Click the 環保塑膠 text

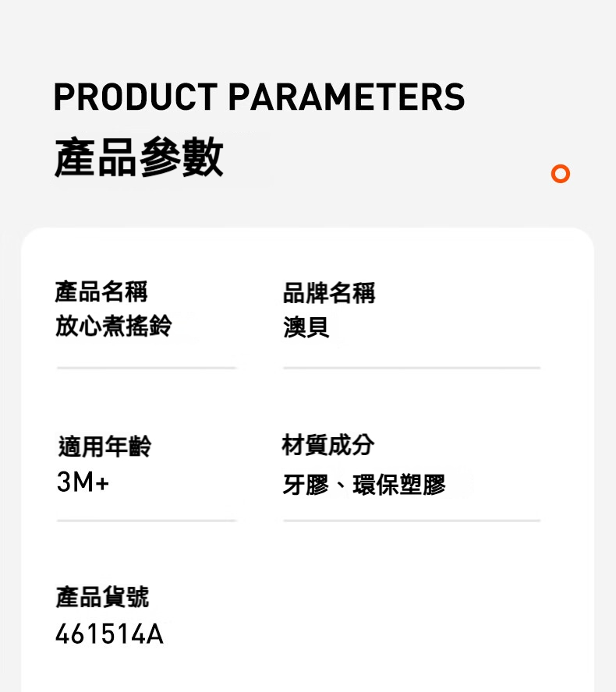tap(400, 485)
